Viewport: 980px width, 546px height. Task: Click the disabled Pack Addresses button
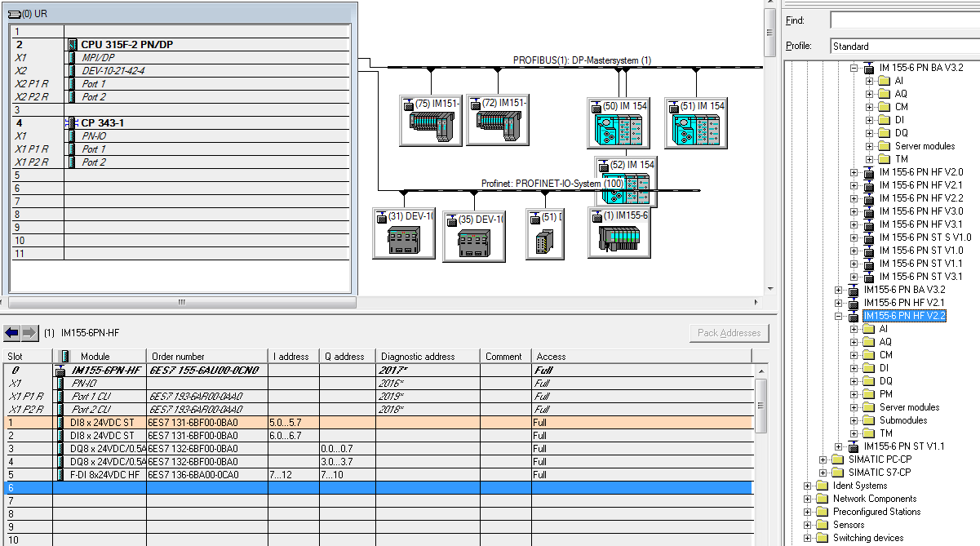[x=729, y=333]
